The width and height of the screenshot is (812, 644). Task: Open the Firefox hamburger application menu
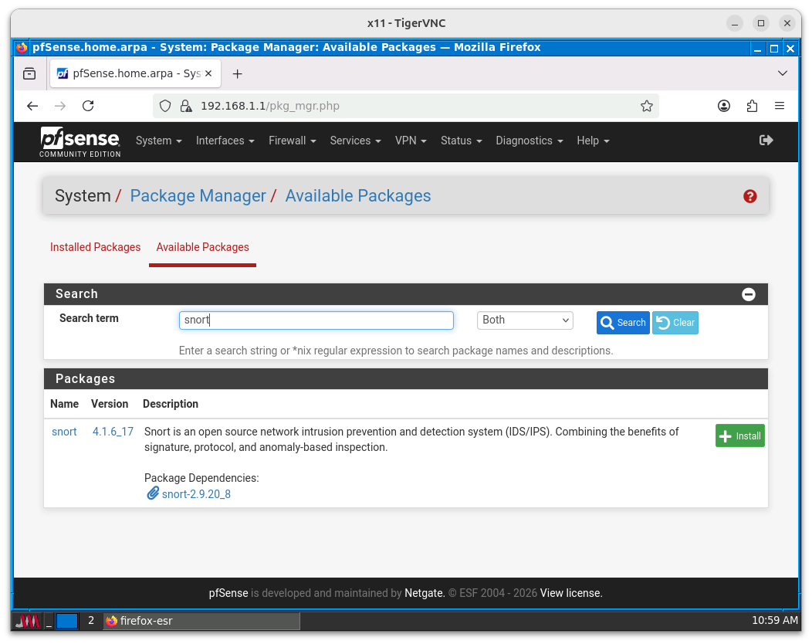(x=779, y=106)
